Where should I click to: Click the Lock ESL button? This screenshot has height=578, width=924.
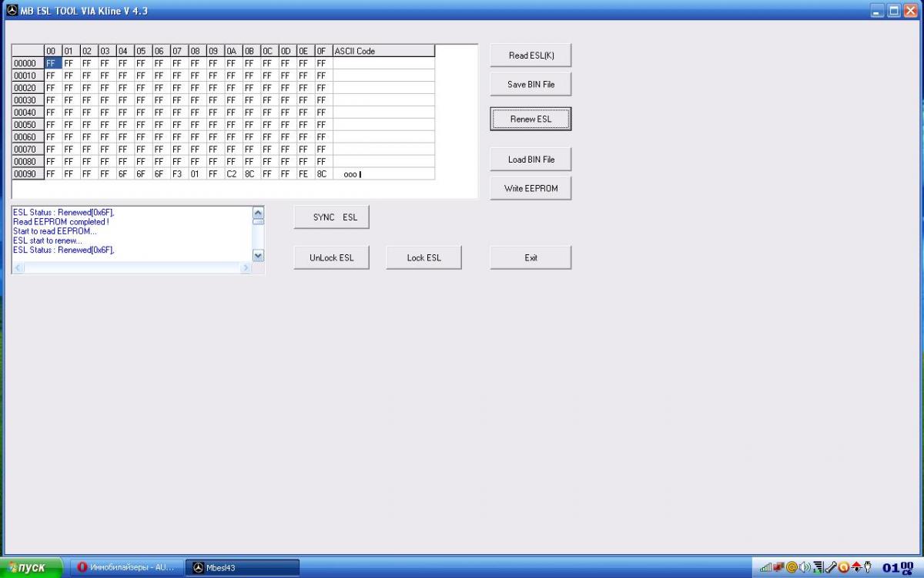pos(423,257)
